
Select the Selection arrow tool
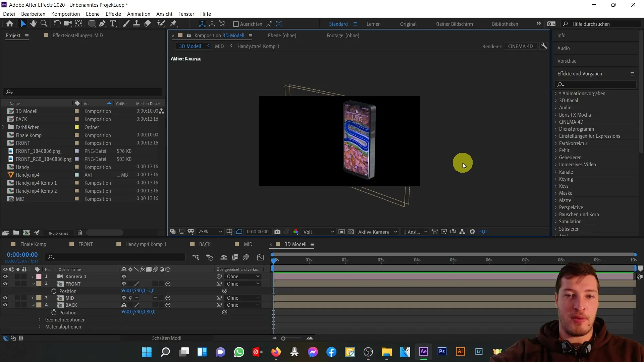click(x=23, y=24)
